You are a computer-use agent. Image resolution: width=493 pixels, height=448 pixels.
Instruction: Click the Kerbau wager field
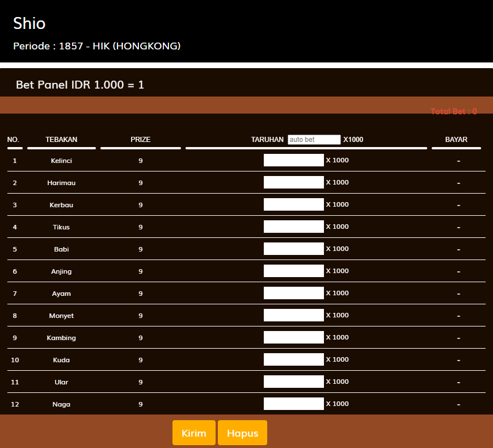click(293, 204)
